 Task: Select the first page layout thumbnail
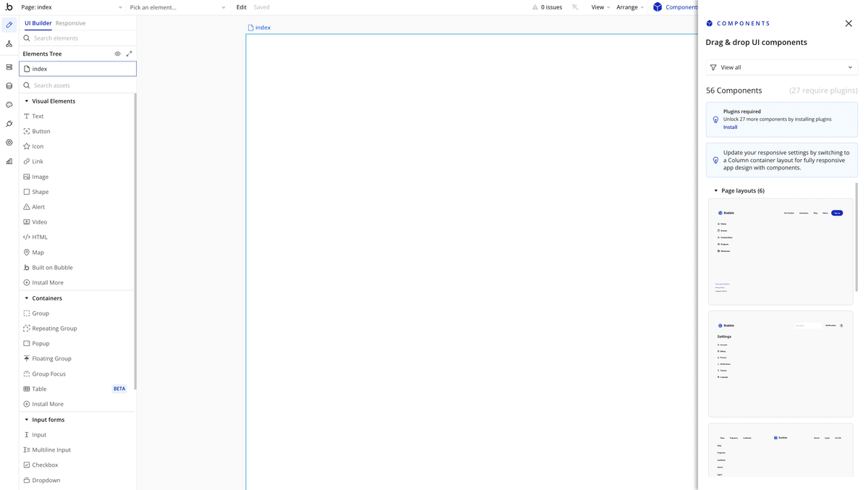coord(780,251)
